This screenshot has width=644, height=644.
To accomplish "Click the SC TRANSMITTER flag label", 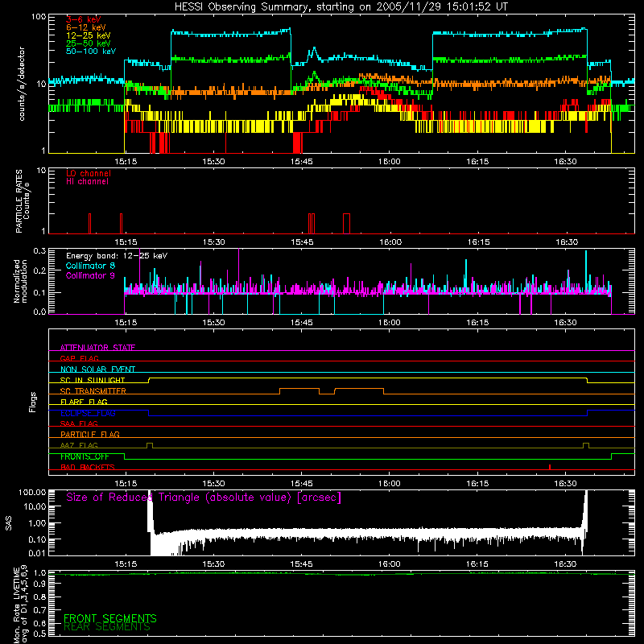I will pyautogui.click(x=93, y=391).
